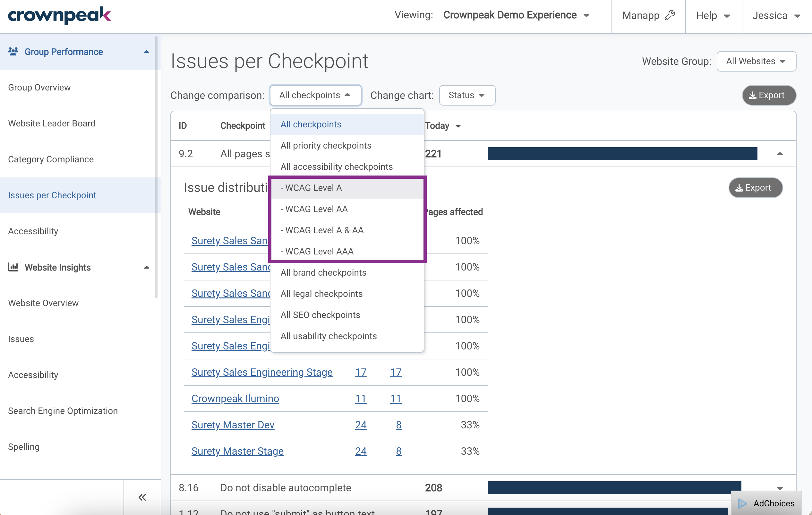The width and height of the screenshot is (812, 515).
Task: Click the Group Performance people icon
Action: pos(13,52)
